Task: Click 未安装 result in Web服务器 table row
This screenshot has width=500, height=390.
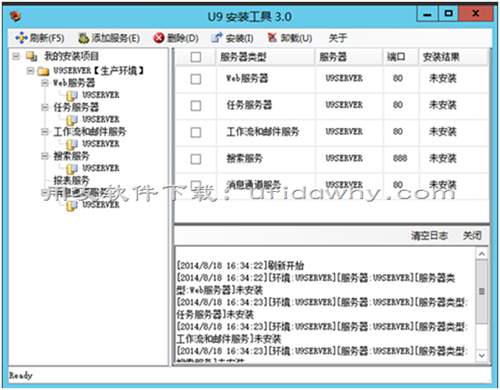Action: click(x=442, y=78)
